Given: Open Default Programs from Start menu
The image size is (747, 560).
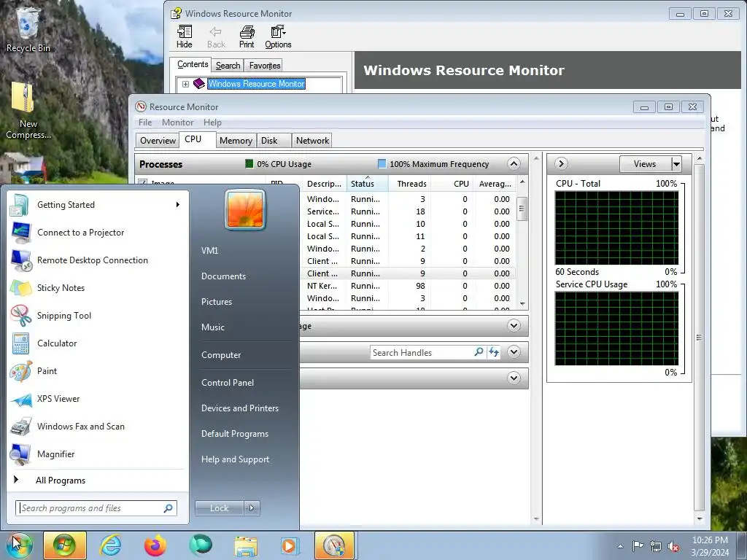Looking at the screenshot, I should (234, 434).
